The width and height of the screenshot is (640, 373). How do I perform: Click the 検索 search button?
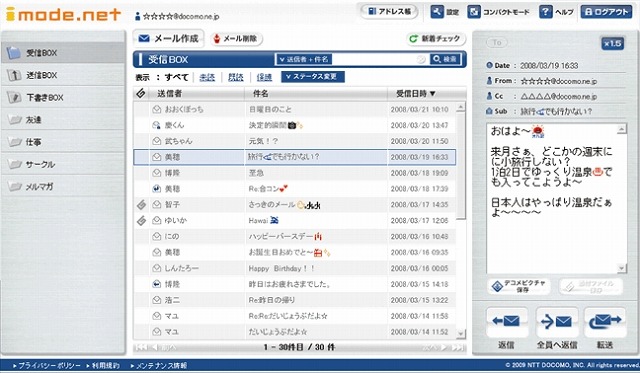[x=445, y=60]
